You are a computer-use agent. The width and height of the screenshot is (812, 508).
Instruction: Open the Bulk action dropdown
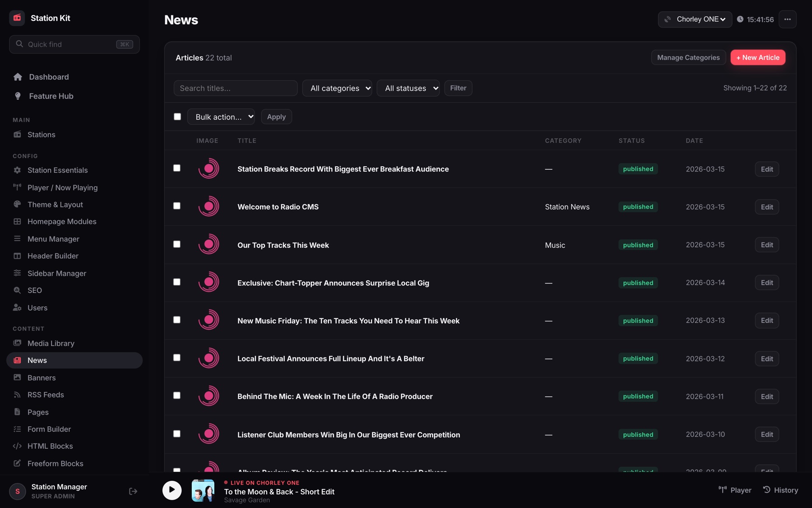pos(221,117)
